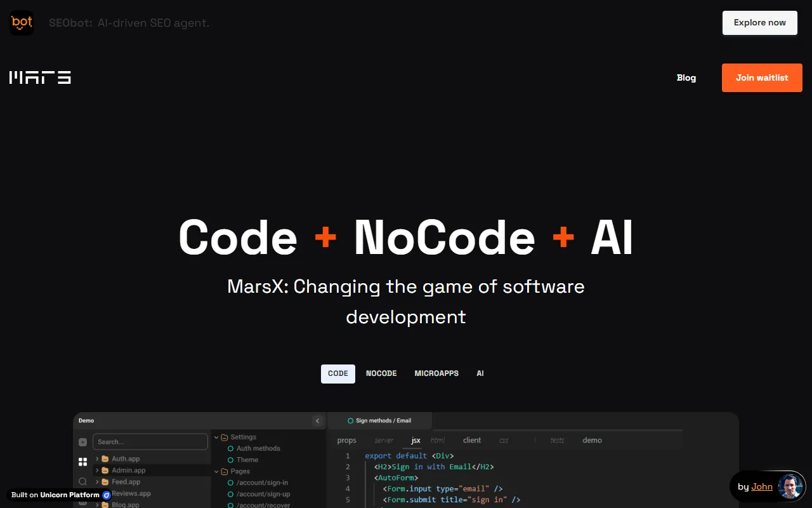
Task: Click the Search input field in Demo panel
Action: click(x=150, y=442)
